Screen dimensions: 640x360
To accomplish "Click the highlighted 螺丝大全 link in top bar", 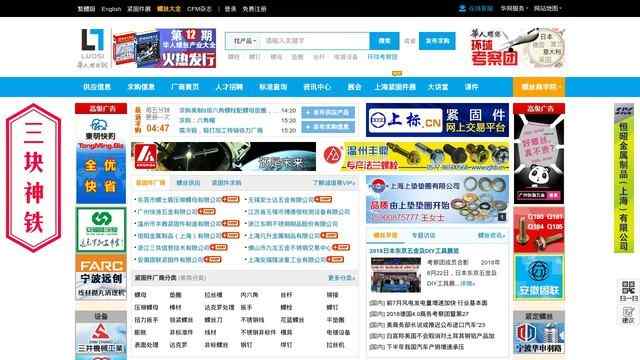I will [x=169, y=9].
